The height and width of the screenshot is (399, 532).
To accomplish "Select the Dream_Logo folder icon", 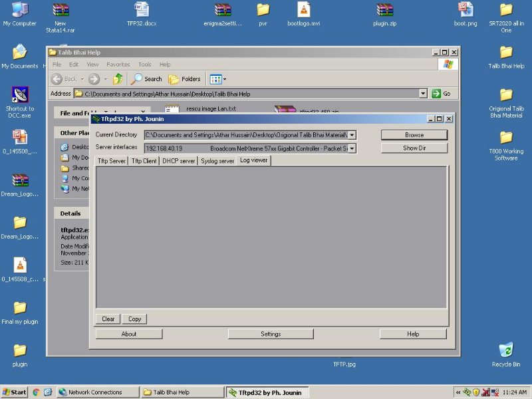I will (20, 227).
